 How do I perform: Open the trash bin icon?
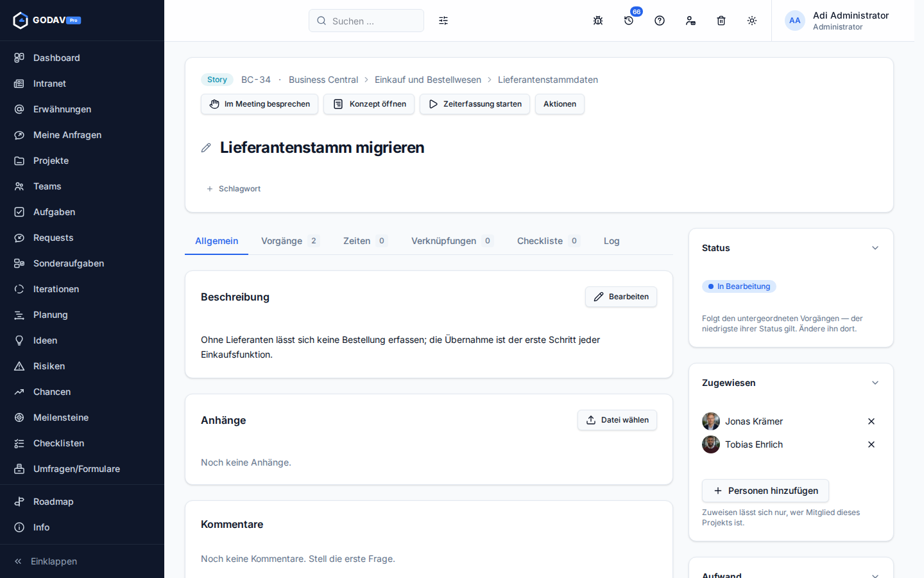[x=721, y=21]
